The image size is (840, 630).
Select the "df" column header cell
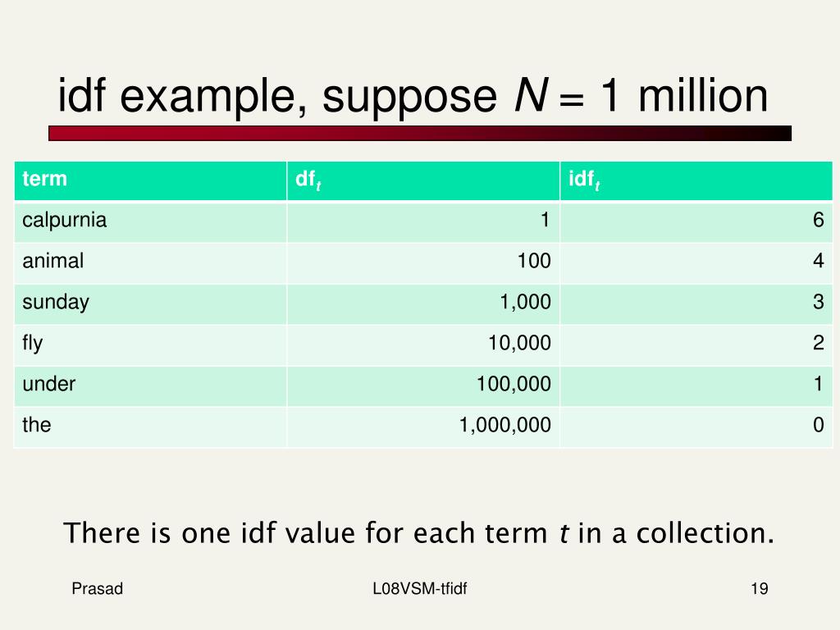pos(423,180)
